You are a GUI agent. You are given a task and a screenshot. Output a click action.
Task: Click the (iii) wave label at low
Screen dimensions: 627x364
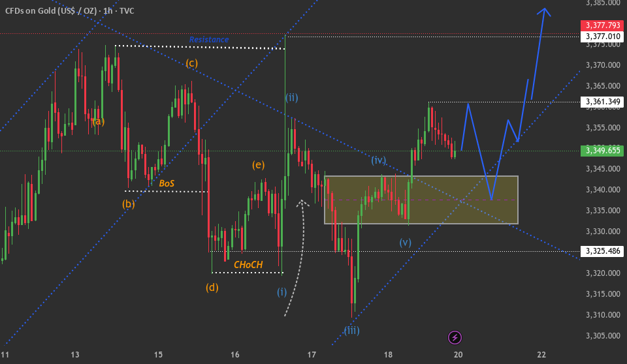(351, 331)
